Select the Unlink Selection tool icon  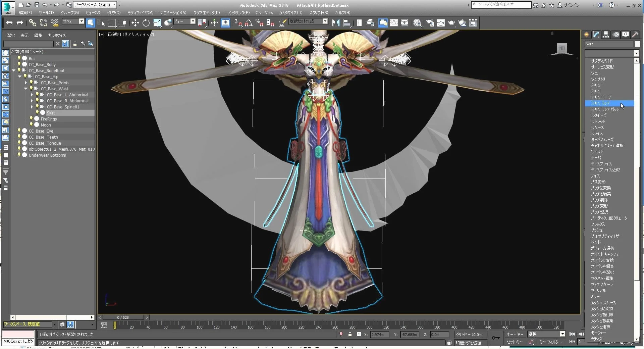pyautogui.click(x=43, y=23)
